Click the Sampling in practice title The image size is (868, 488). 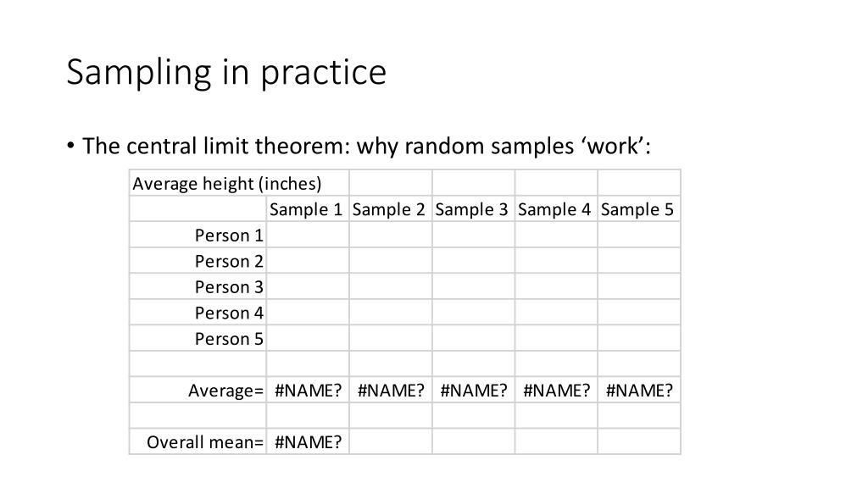226,72
